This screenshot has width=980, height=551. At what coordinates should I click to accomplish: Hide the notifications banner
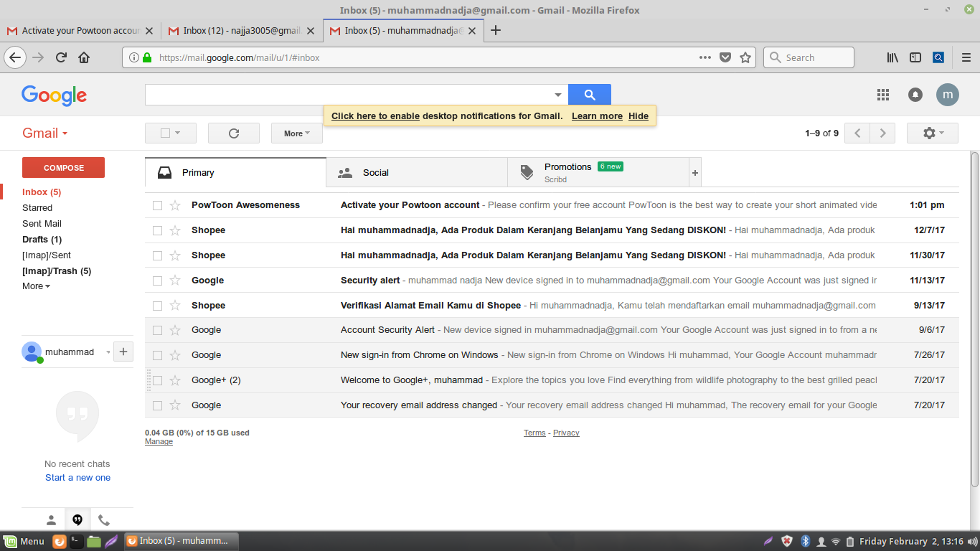[639, 116]
